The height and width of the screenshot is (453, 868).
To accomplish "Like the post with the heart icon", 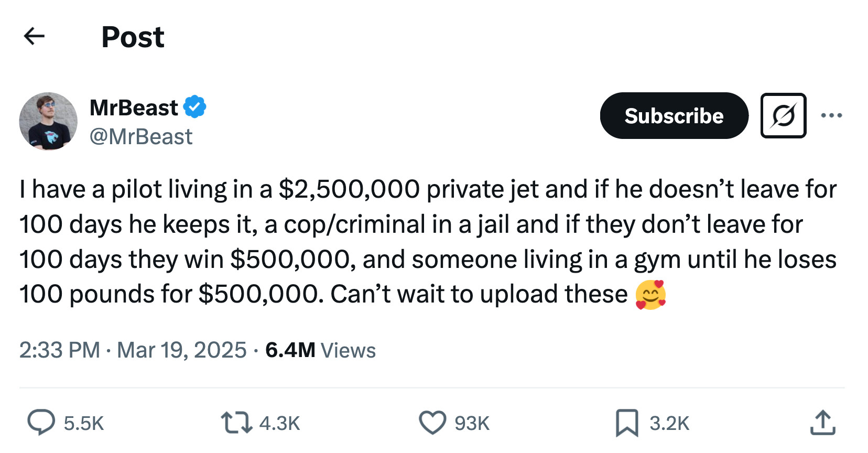I will (x=432, y=423).
